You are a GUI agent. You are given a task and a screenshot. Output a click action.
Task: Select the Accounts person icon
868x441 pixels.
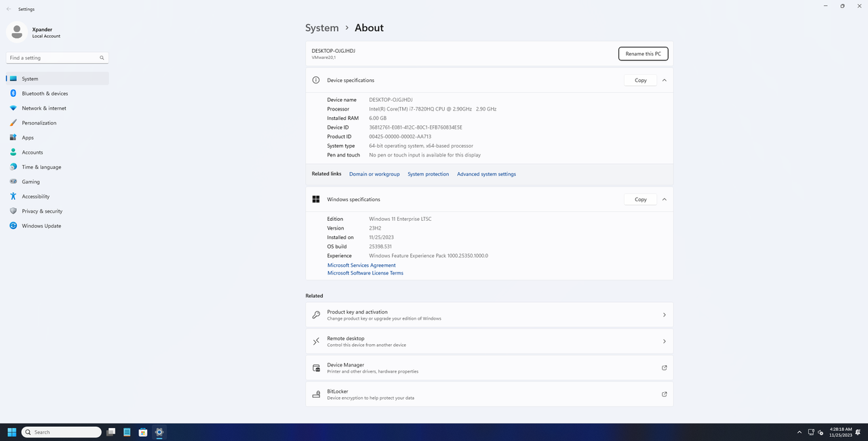pos(13,152)
